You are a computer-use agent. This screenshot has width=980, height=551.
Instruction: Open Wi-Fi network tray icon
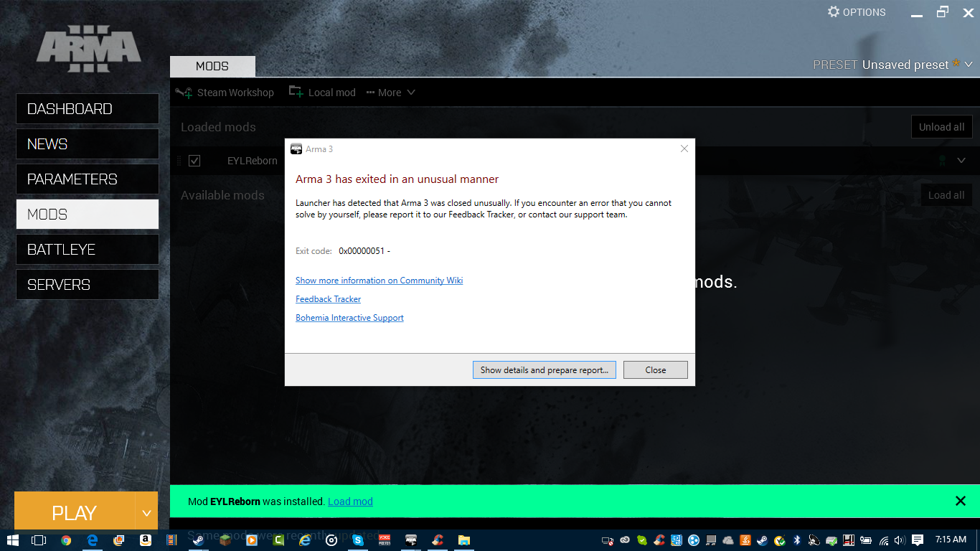point(883,540)
